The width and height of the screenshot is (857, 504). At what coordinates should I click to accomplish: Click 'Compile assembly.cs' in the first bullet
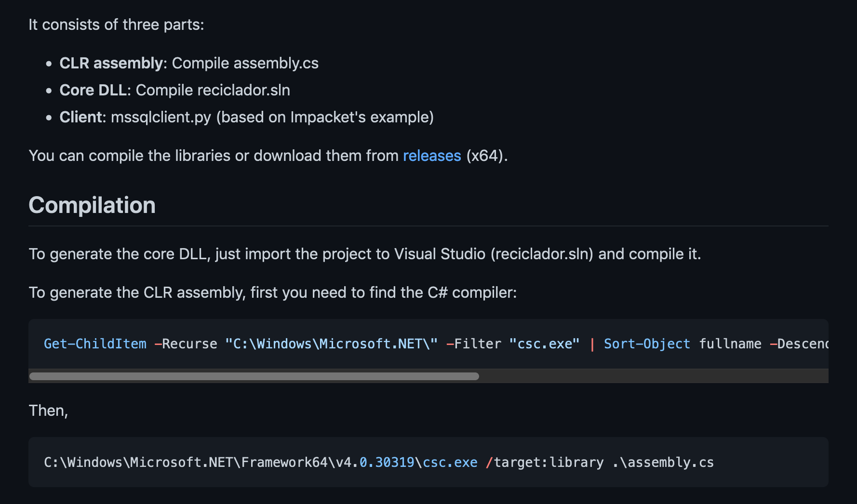click(x=245, y=63)
